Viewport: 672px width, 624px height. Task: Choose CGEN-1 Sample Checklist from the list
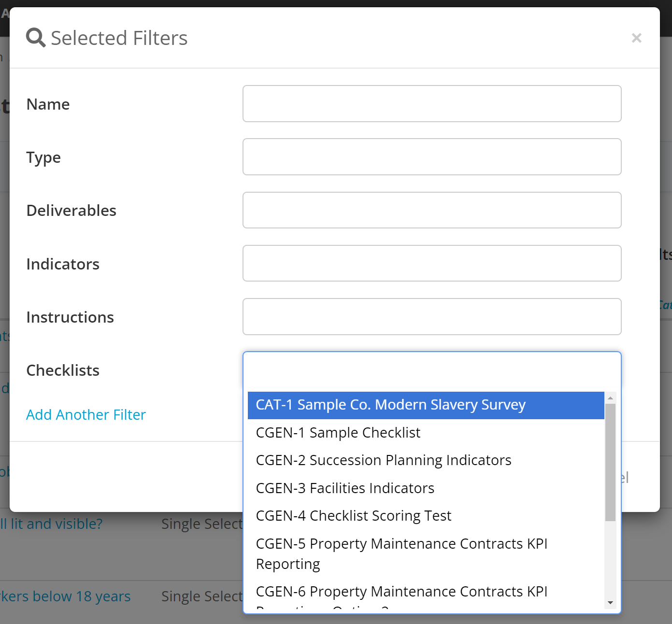pyautogui.click(x=338, y=433)
